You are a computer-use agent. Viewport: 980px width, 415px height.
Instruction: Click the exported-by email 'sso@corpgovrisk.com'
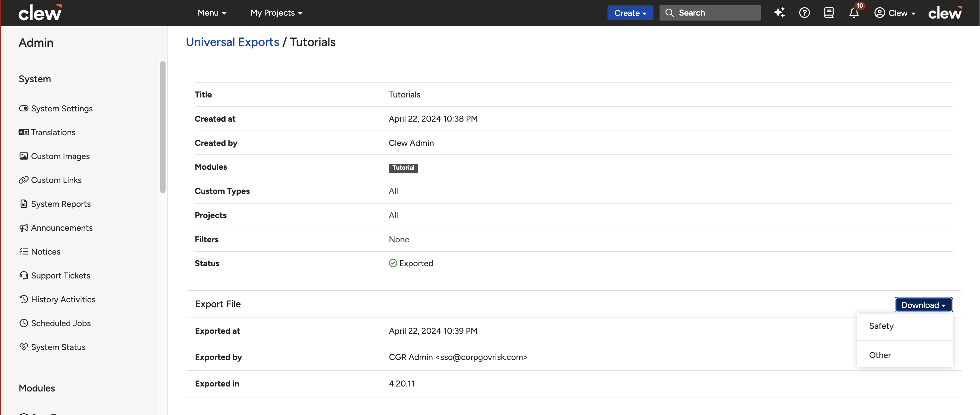pyautogui.click(x=482, y=357)
